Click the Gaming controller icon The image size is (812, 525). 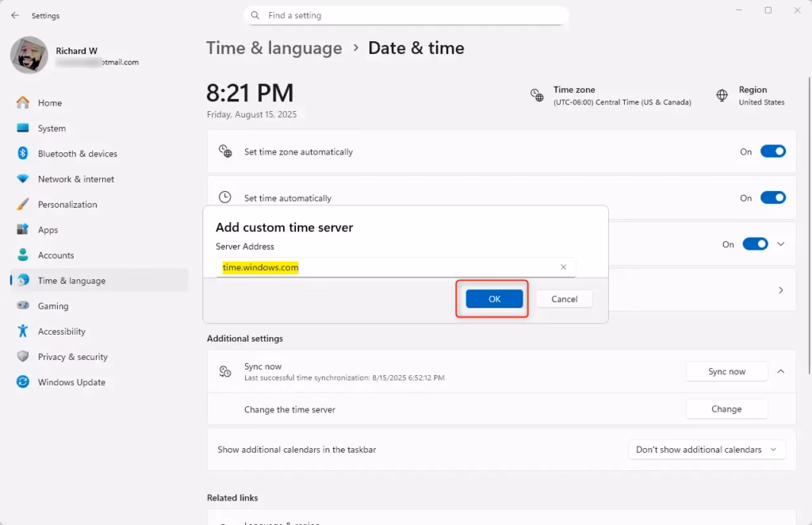tap(23, 305)
